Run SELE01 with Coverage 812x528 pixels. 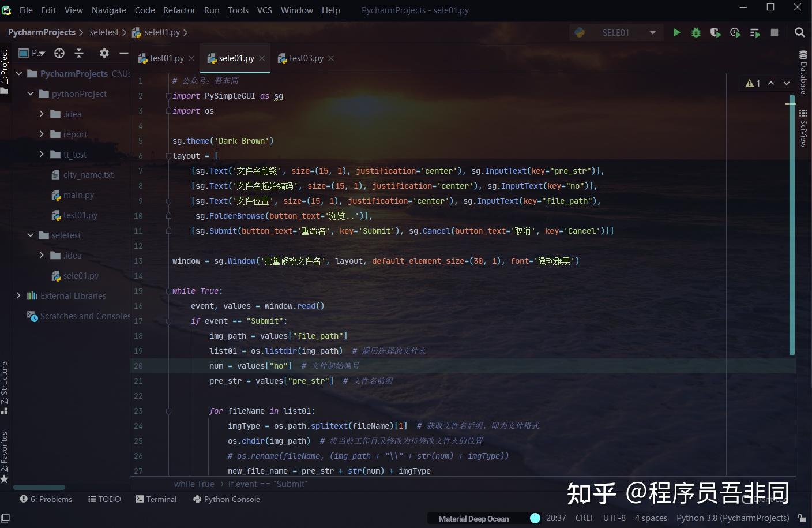715,32
